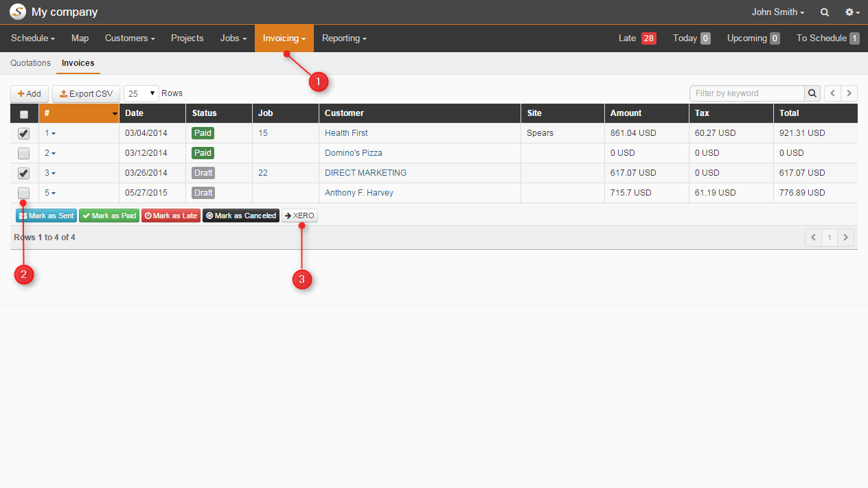Click the 61.19 USD tax cell
This screenshot has height=488, width=868.
click(x=731, y=193)
